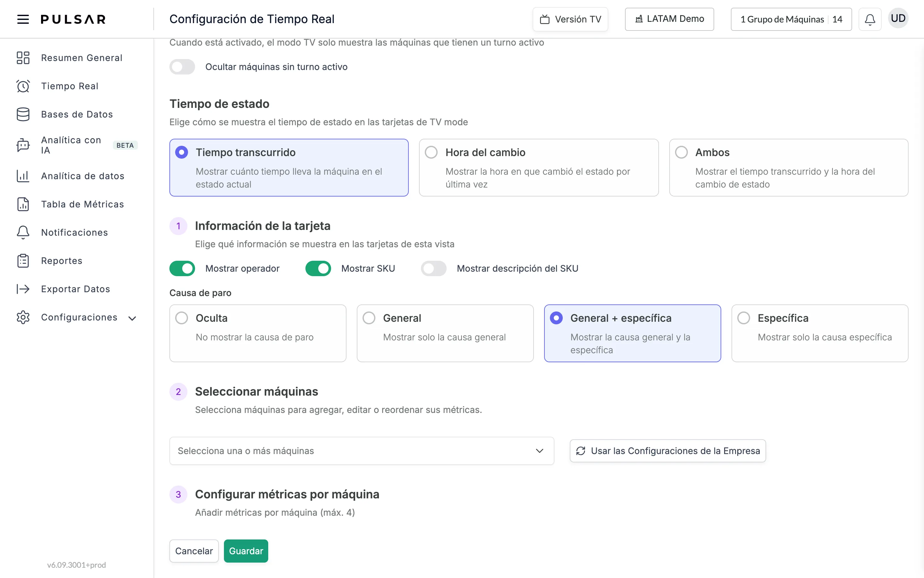Click the Versión TV button
The width and height of the screenshot is (924, 578).
[x=570, y=19]
